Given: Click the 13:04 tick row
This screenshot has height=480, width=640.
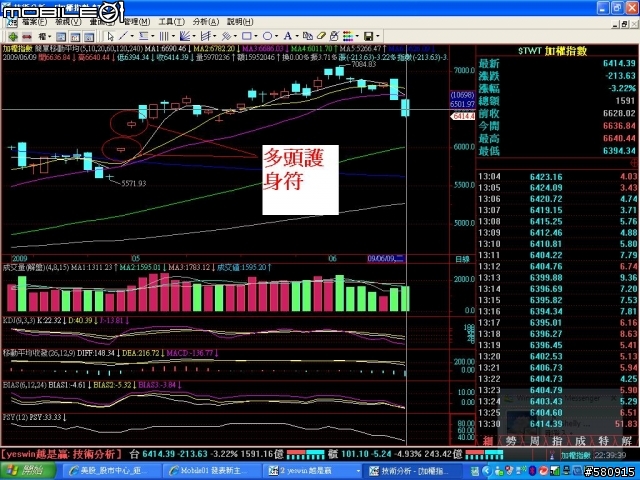Looking at the screenshot, I should pos(557,177).
